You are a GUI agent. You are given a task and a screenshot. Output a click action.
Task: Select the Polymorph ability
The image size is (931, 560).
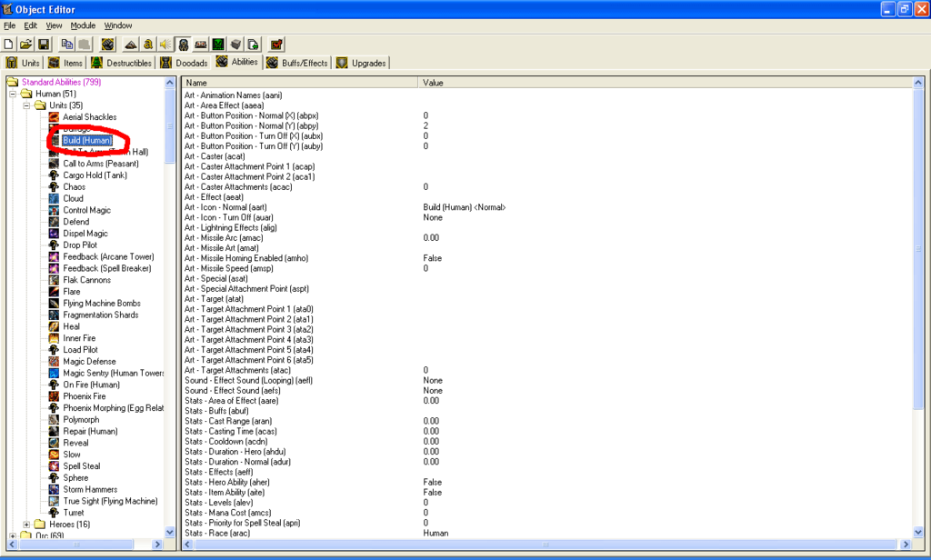(81, 419)
